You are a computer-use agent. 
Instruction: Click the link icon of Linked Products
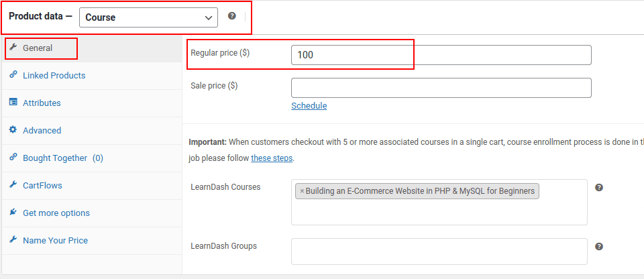click(x=13, y=75)
